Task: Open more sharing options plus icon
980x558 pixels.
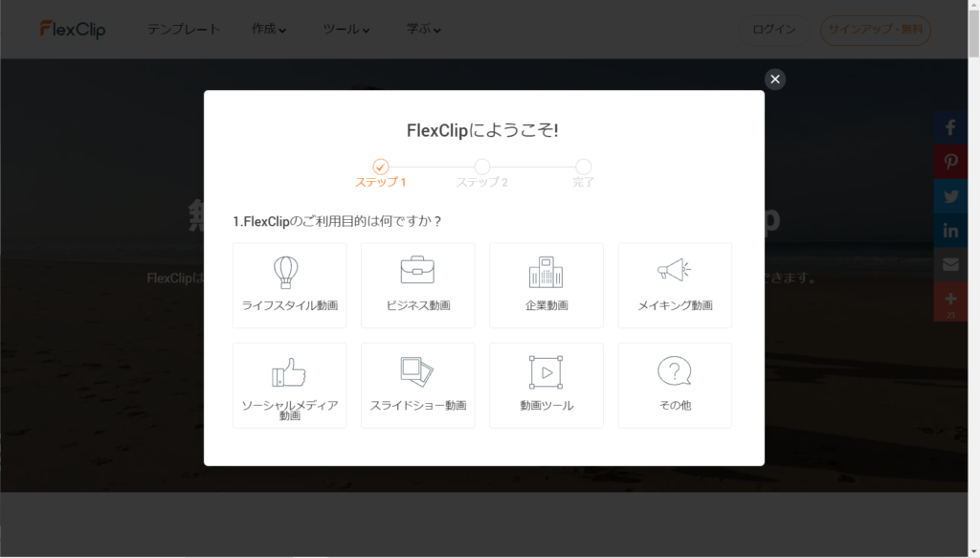Action: [950, 301]
